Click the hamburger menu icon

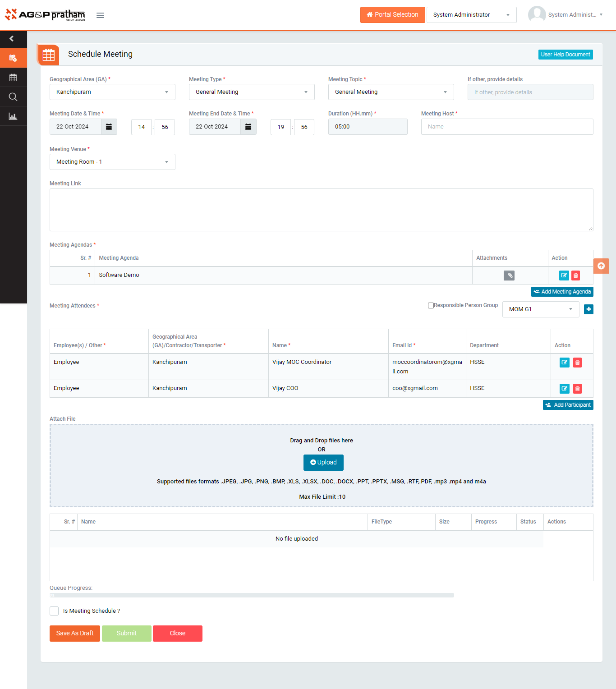click(100, 15)
